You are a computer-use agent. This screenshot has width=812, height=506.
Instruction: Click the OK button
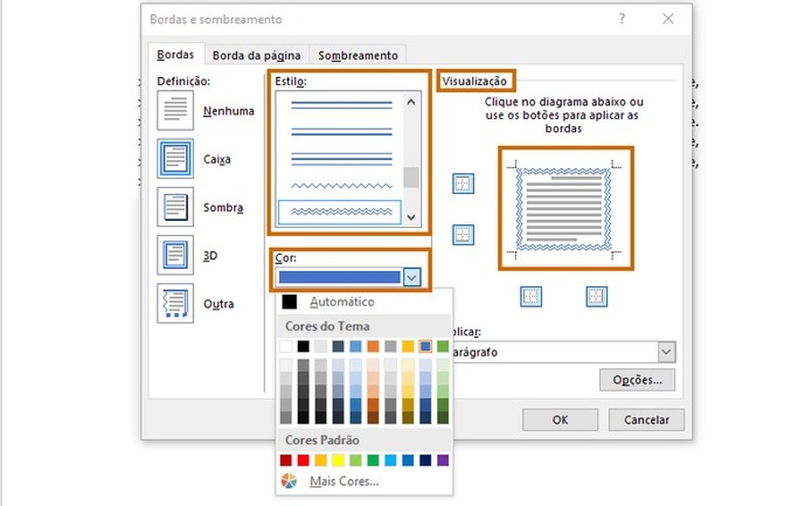(559, 420)
